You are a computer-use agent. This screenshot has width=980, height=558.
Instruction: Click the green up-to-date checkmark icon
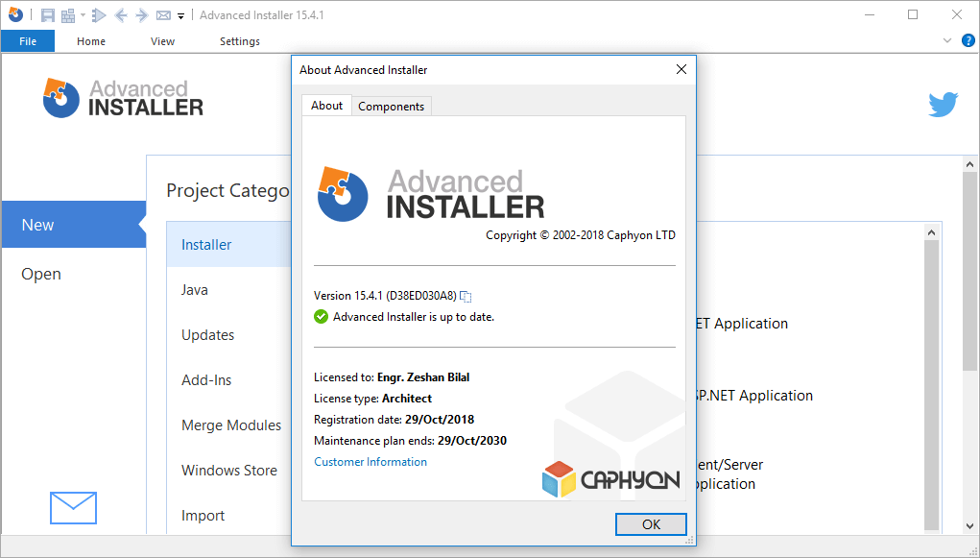321,317
